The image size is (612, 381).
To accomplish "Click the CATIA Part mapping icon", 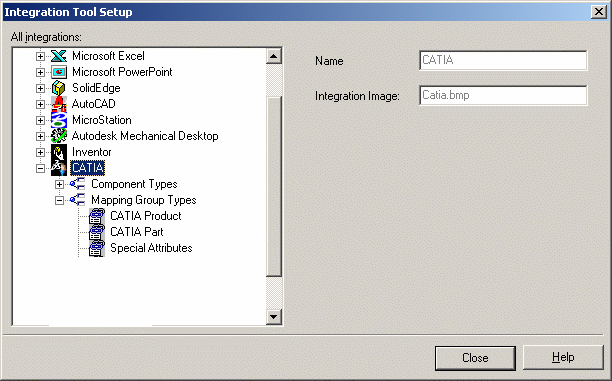I will coord(97,232).
